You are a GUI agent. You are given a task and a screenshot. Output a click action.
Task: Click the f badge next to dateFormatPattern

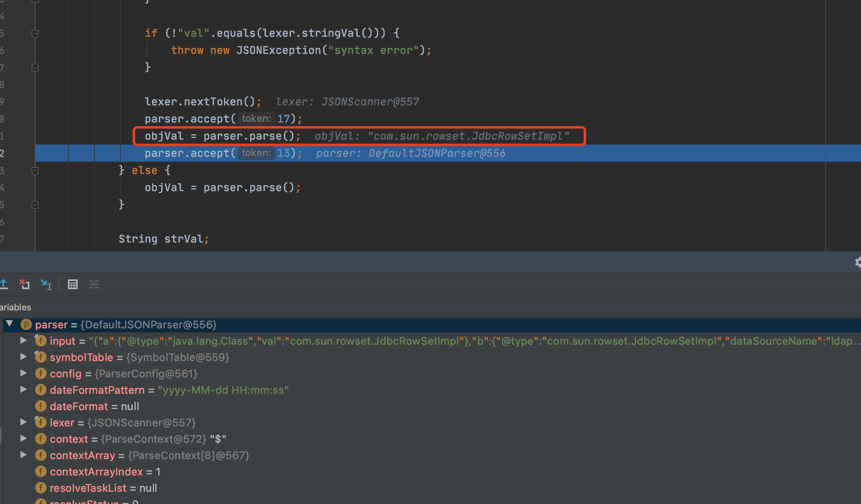(x=41, y=390)
